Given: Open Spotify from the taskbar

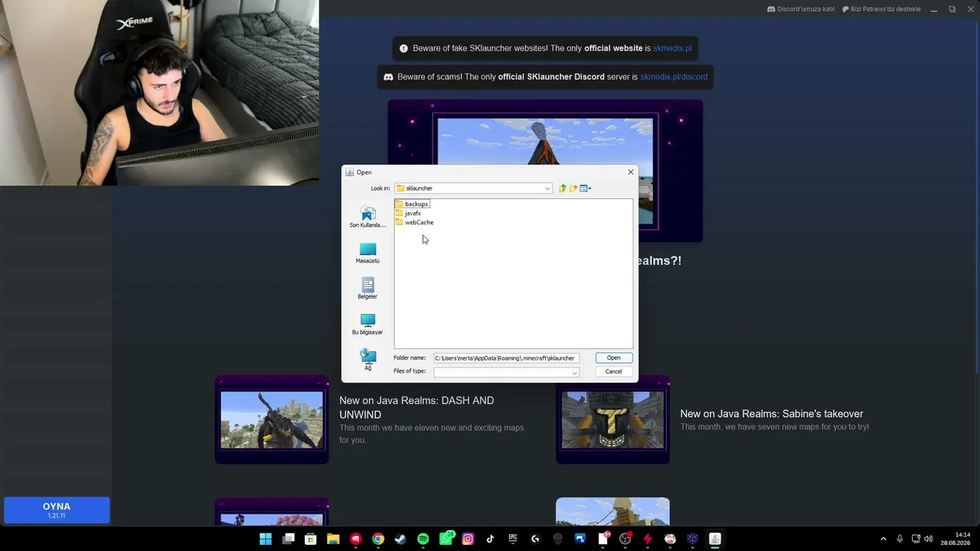Looking at the screenshot, I should [423, 539].
